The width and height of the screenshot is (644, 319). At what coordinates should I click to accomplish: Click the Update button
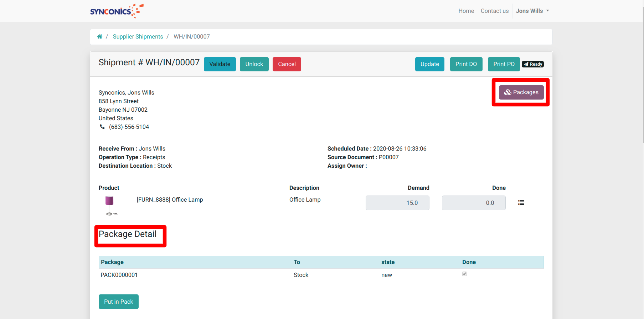(x=429, y=64)
